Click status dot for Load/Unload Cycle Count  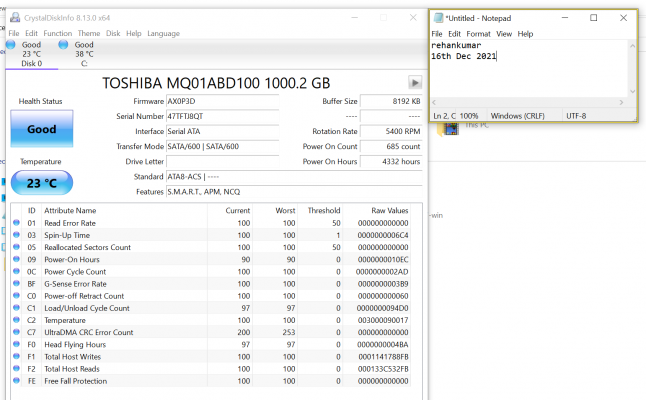pyautogui.click(x=16, y=308)
